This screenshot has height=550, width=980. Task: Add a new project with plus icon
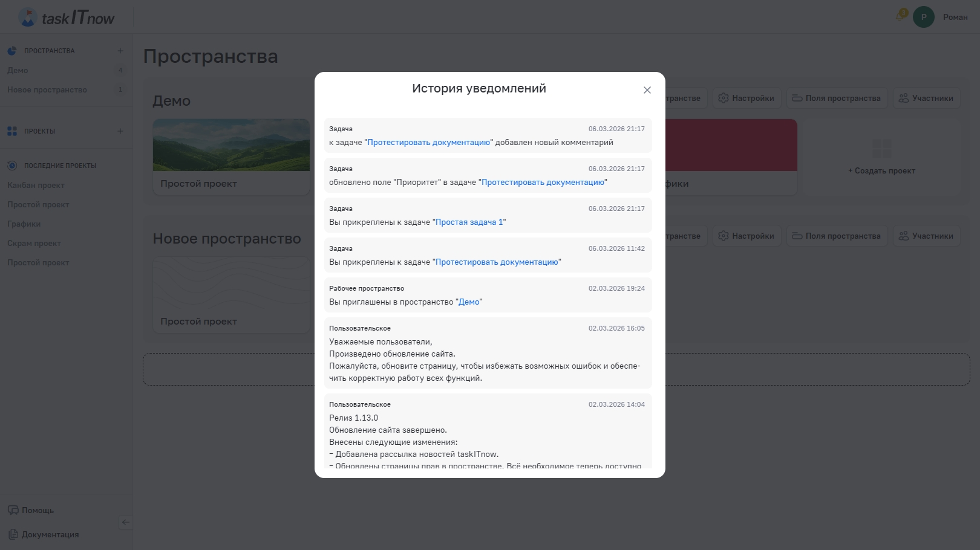coord(120,131)
